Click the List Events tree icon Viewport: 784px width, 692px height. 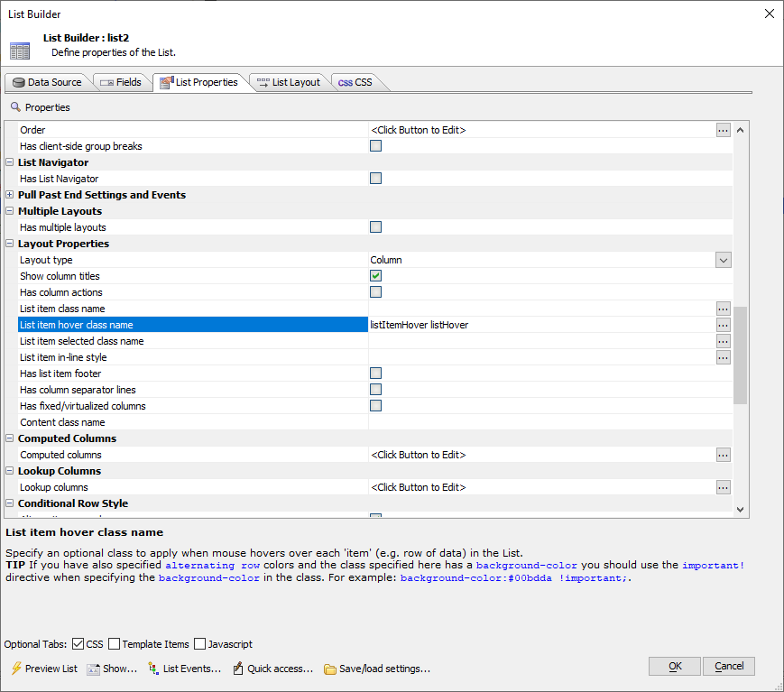[153, 668]
